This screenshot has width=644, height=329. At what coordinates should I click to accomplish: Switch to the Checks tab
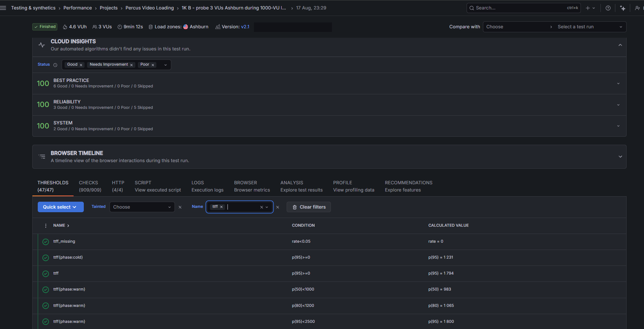pyautogui.click(x=90, y=186)
